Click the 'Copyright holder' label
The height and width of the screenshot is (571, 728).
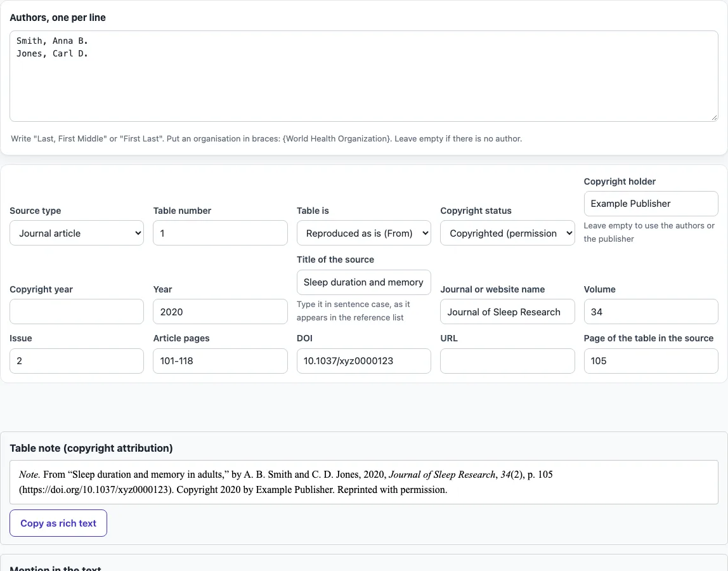[x=620, y=181]
